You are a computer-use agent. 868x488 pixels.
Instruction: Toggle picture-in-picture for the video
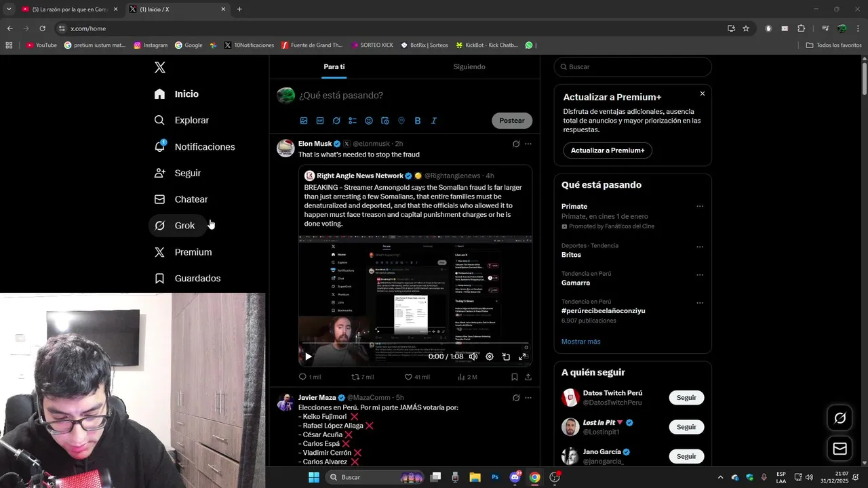tap(506, 357)
